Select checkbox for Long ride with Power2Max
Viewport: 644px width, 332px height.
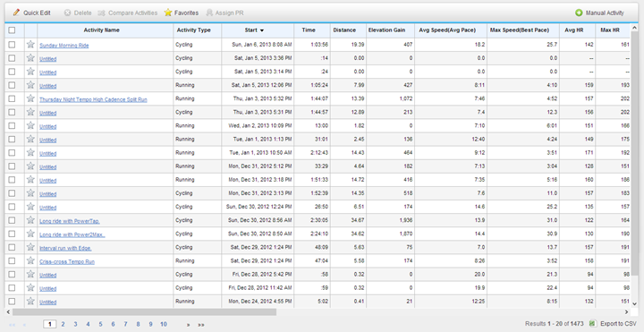[12, 234]
